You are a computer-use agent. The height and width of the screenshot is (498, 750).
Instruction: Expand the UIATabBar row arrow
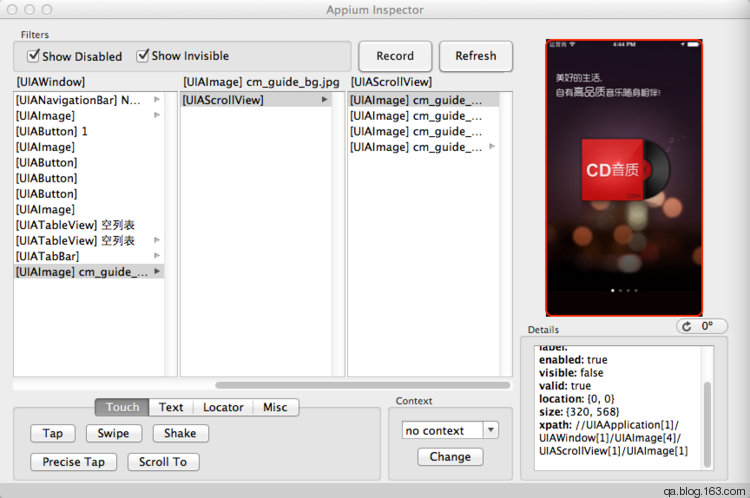(x=157, y=256)
